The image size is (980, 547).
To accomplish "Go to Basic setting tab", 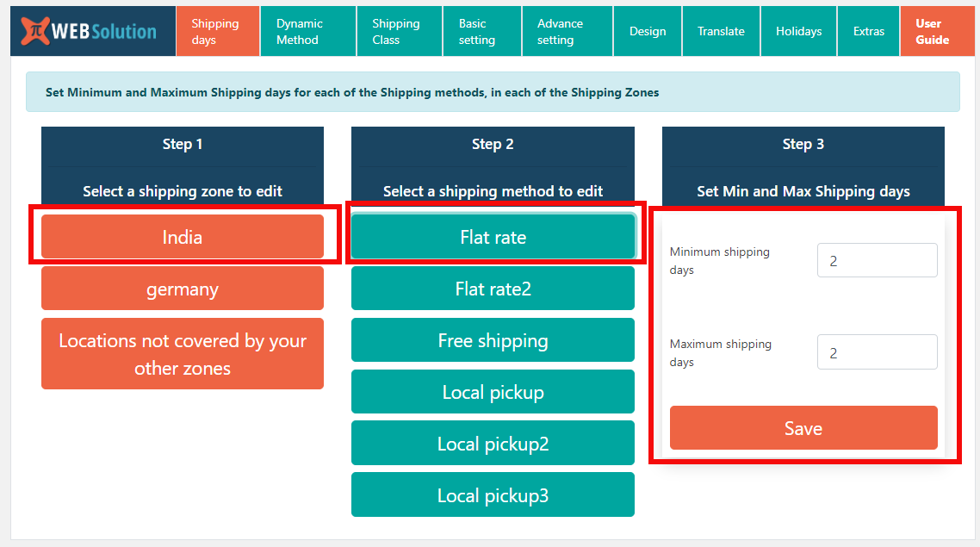I will coord(481,30).
